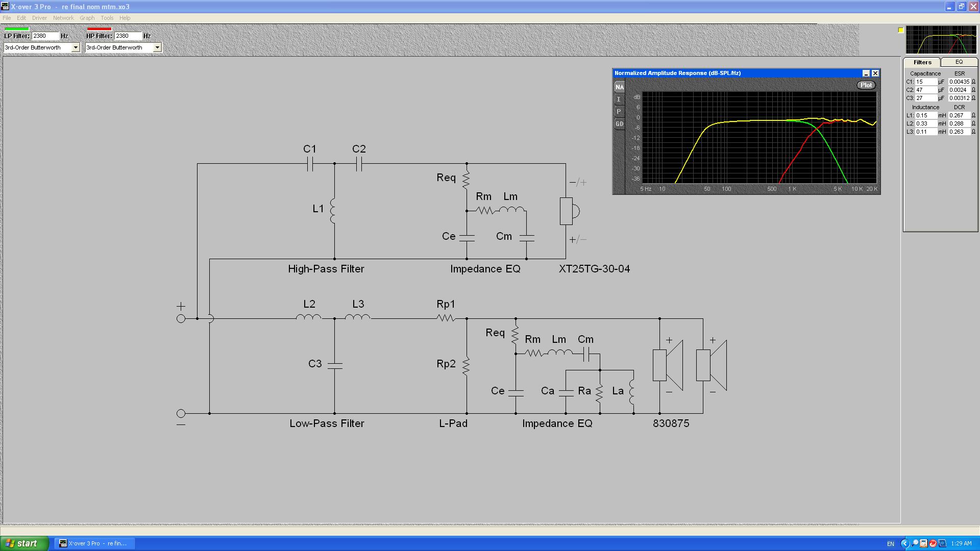Viewport: 980px width, 551px height.
Task: Click the L-Pad label
Action: pos(453,423)
